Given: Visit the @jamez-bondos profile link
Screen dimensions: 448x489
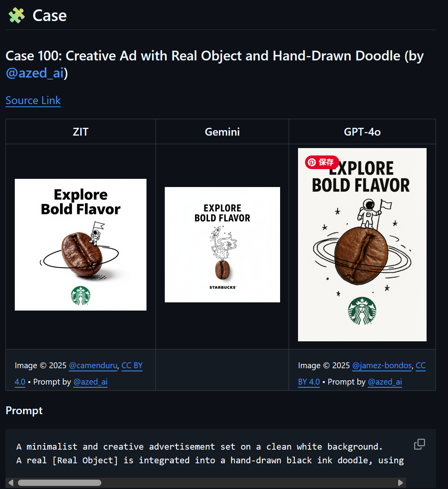Looking at the screenshot, I should 382,365.
